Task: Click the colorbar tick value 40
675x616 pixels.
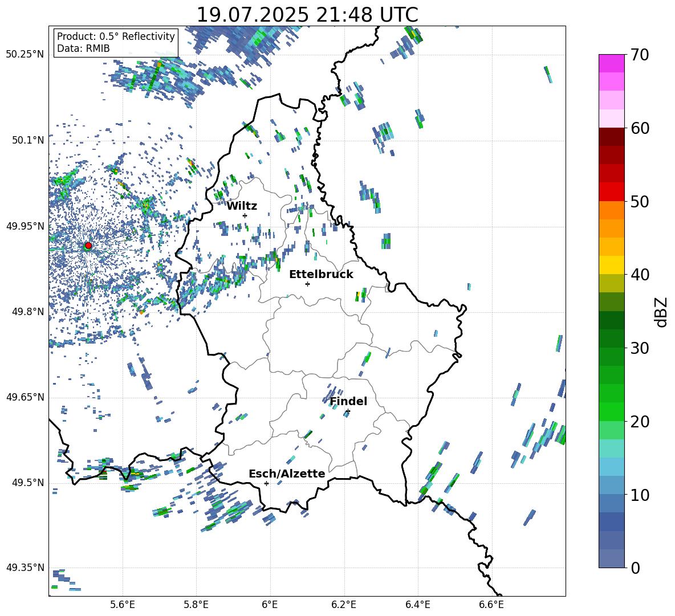Action: [x=640, y=275]
